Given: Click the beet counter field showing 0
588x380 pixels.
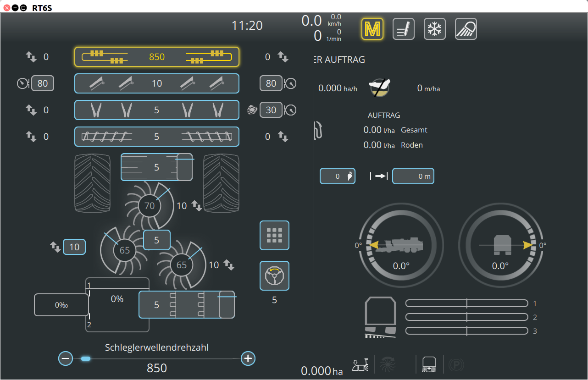Looking at the screenshot, I should click(337, 176).
